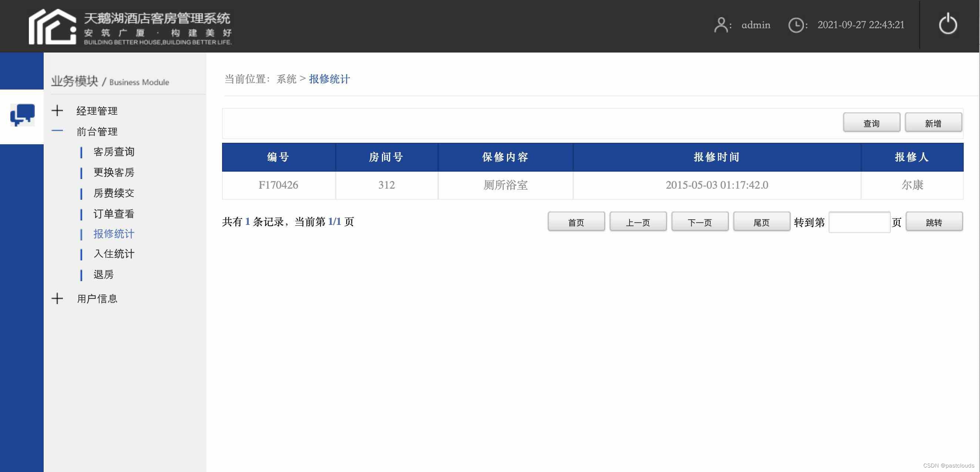Click the 用户信息 expand icon
The width and height of the screenshot is (980, 472).
pyautogui.click(x=57, y=298)
